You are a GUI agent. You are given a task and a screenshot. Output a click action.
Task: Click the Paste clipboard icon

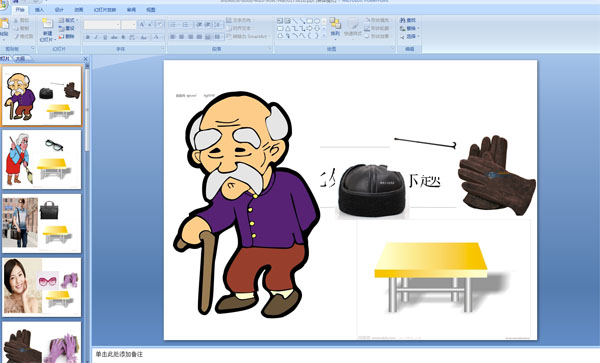[4, 24]
